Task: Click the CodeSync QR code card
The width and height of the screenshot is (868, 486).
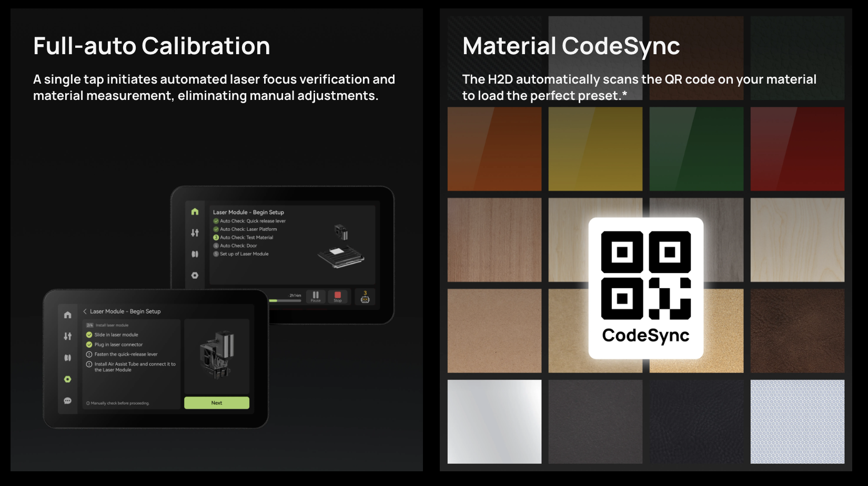Action: (x=646, y=288)
